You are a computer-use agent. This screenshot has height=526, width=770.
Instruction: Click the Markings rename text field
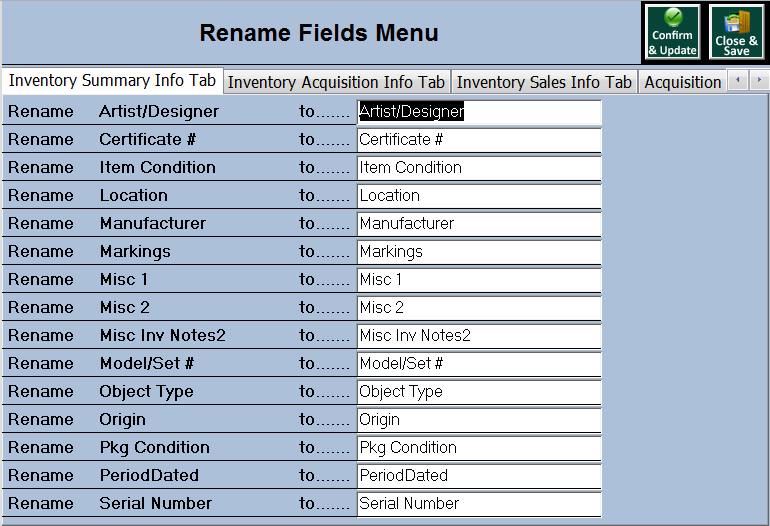click(479, 252)
